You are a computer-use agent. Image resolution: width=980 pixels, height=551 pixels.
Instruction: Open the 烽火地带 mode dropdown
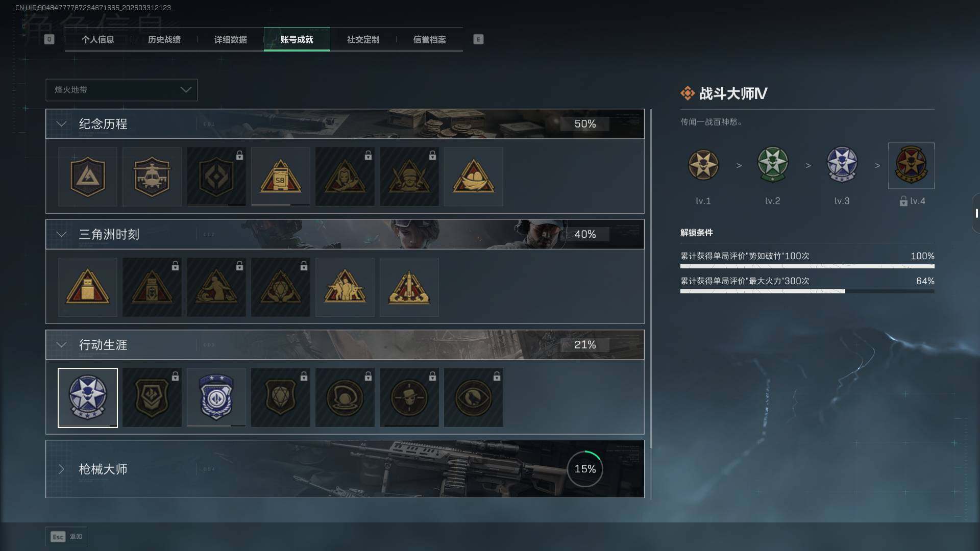pyautogui.click(x=121, y=90)
